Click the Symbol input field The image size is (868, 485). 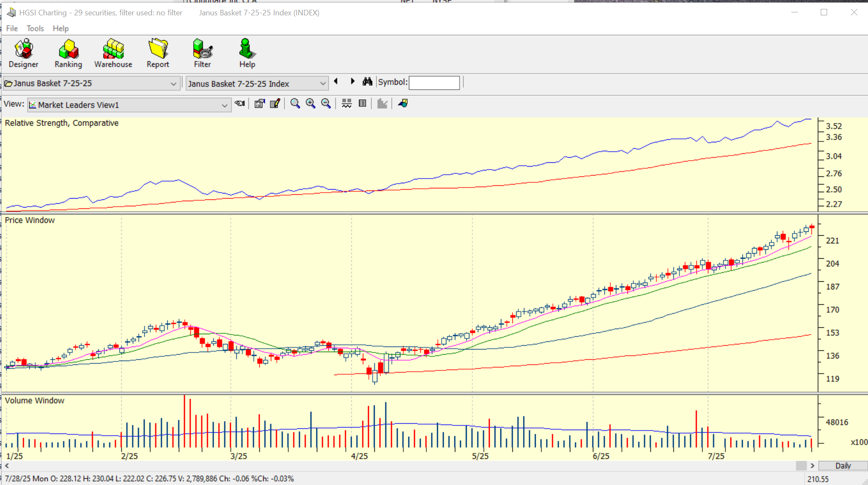coord(434,83)
